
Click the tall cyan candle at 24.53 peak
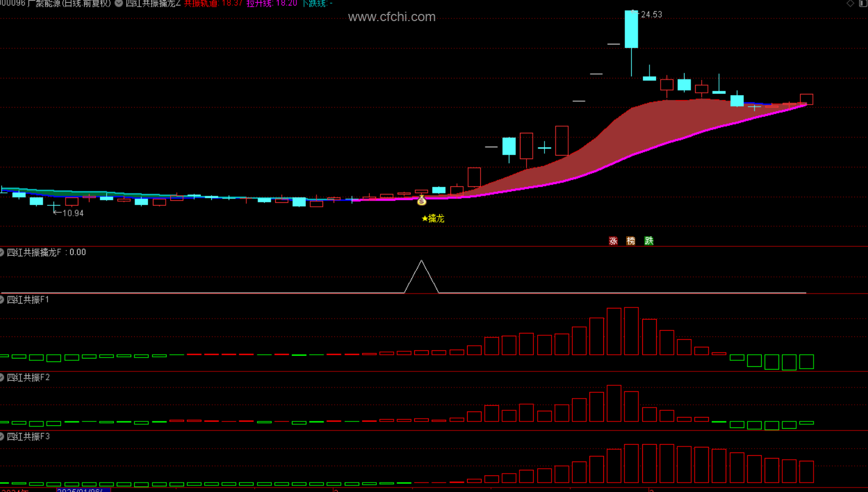(631, 29)
